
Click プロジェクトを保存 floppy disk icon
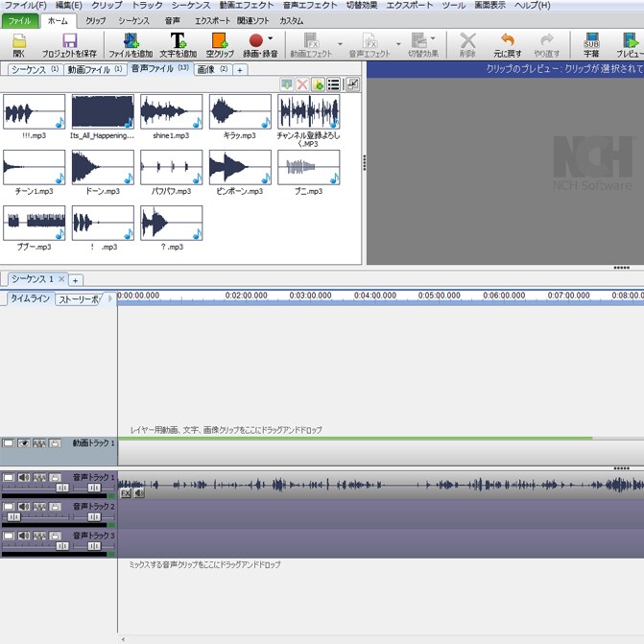point(70,41)
